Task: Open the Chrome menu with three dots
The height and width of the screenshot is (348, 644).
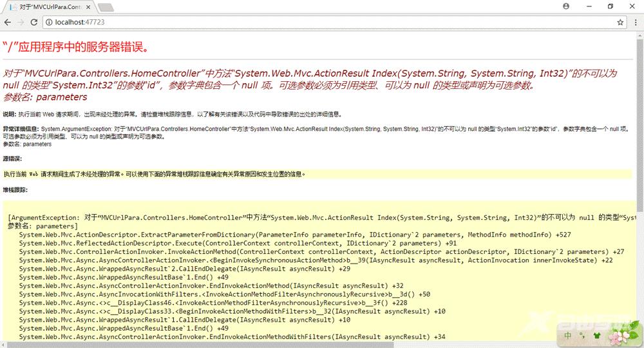Action: coord(636,22)
